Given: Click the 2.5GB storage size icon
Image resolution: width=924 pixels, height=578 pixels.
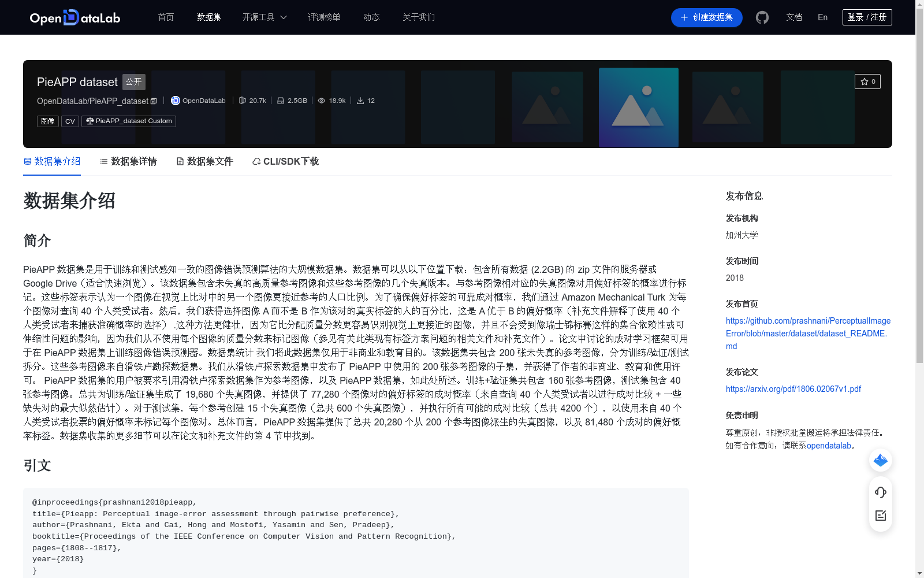Looking at the screenshot, I should tap(281, 101).
